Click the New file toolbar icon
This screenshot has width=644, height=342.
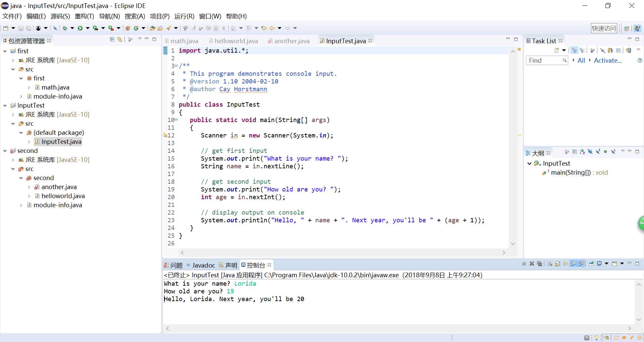point(6,28)
